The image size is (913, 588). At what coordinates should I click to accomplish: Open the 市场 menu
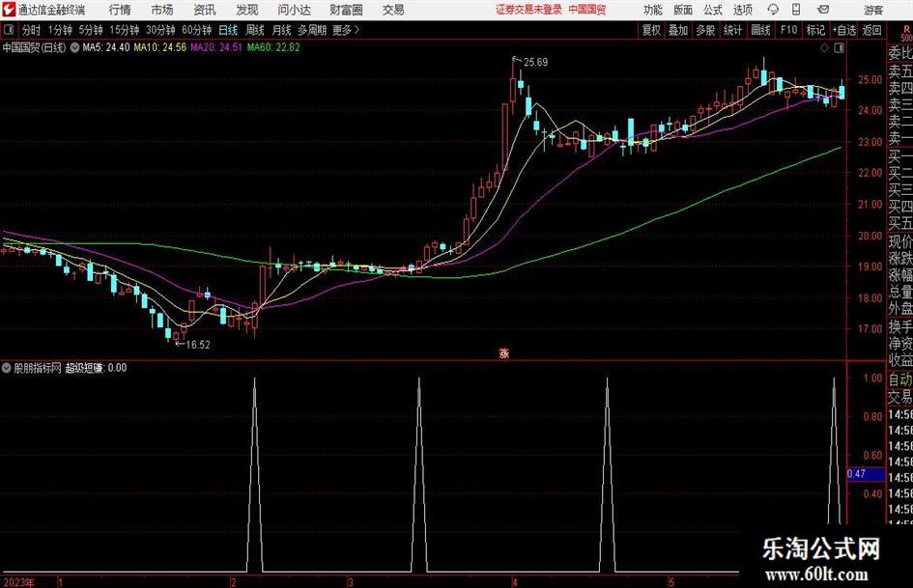[162, 10]
